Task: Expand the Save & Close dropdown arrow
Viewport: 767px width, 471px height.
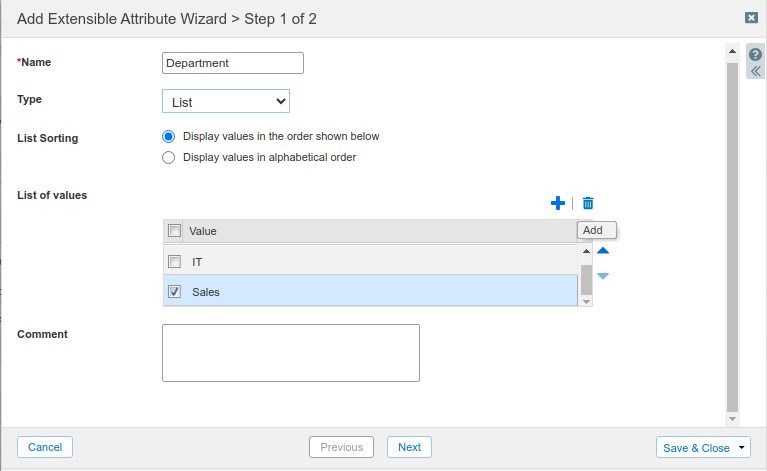Action: tap(742, 448)
